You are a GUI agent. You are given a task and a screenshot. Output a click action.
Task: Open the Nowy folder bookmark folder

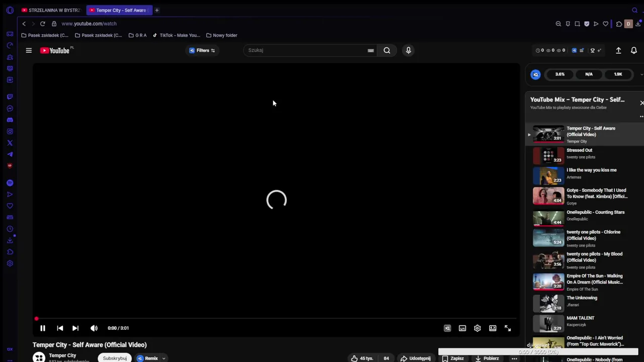(221, 35)
